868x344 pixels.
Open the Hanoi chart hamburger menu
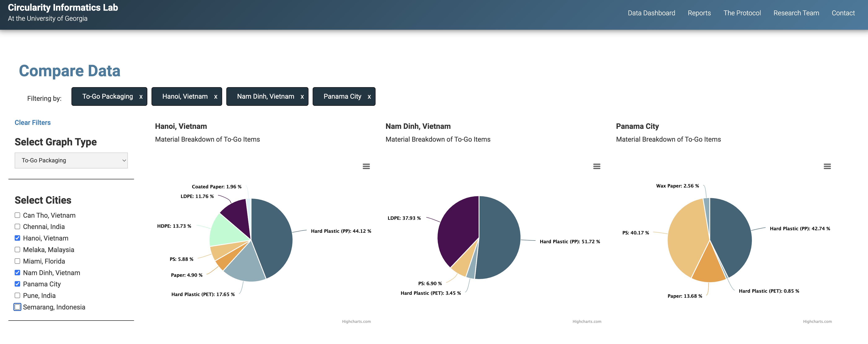[x=366, y=166]
